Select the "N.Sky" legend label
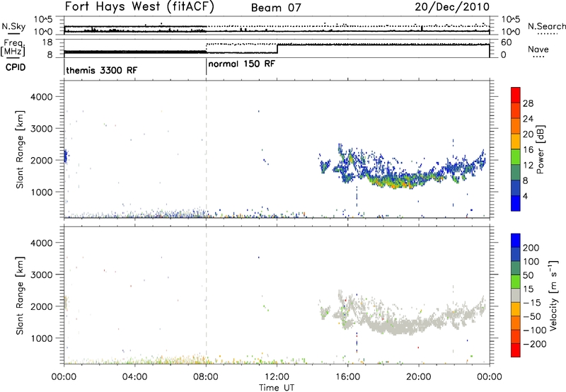The image size is (566, 392). pyautogui.click(x=13, y=26)
